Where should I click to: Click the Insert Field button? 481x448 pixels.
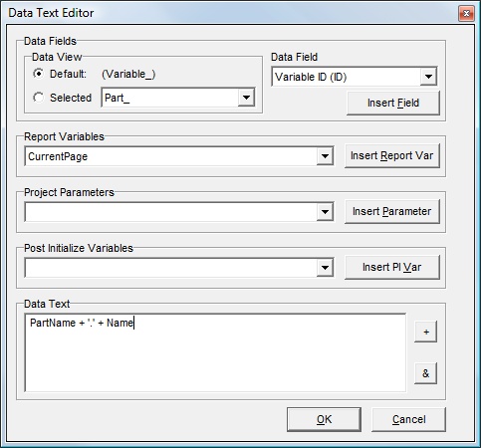tap(393, 103)
